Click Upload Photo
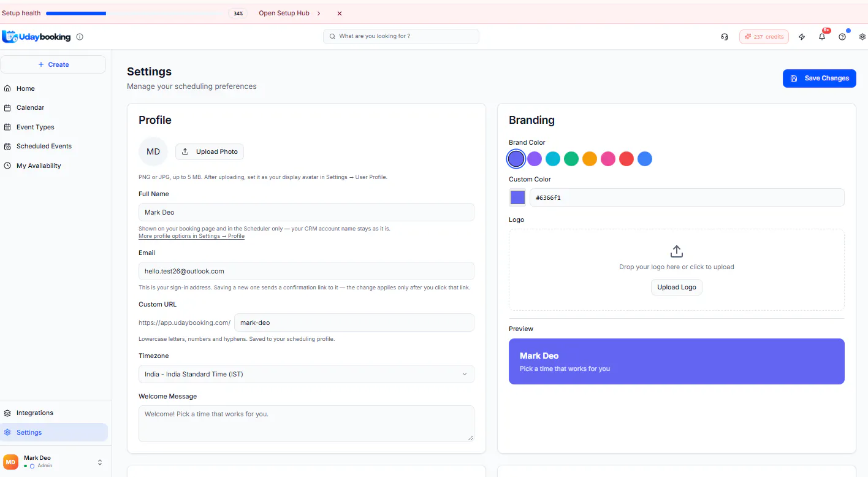Viewport: 868px width, 477px height. coord(210,151)
